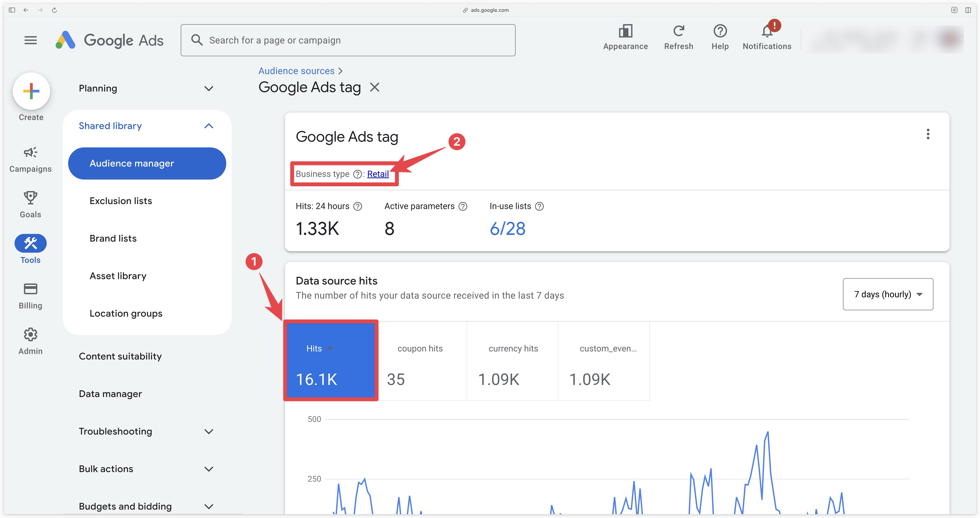Open Exclusion lists
Image resolution: width=980 pixels, height=518 pixels.
click(121, 201)
